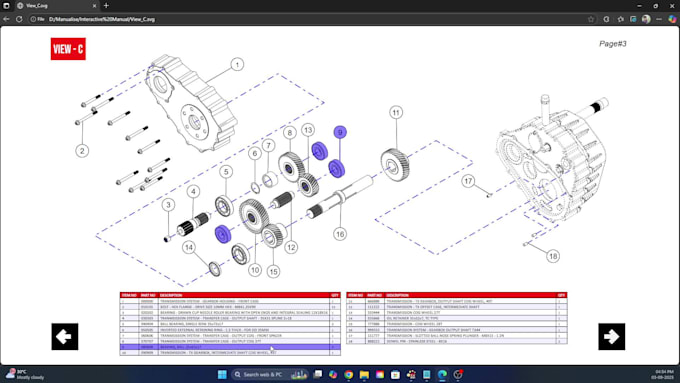Click the address bar URL
This screenshot has height=383, width=680.
pyautogui.click(x=102, y=19)
